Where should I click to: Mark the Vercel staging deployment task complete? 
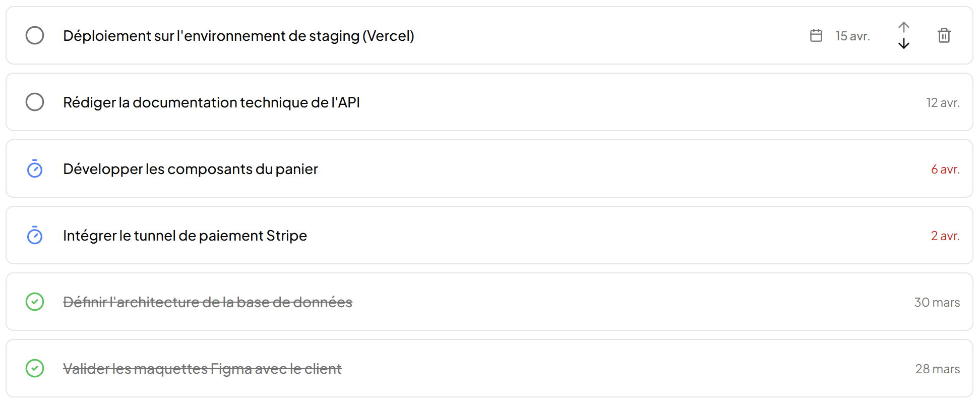[x=35, y=35]
